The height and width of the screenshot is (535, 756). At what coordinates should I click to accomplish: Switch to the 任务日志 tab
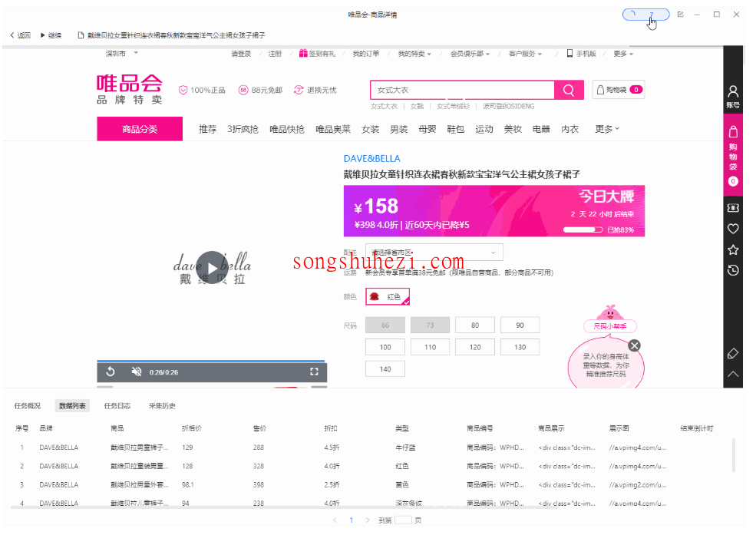coord(117,406)
